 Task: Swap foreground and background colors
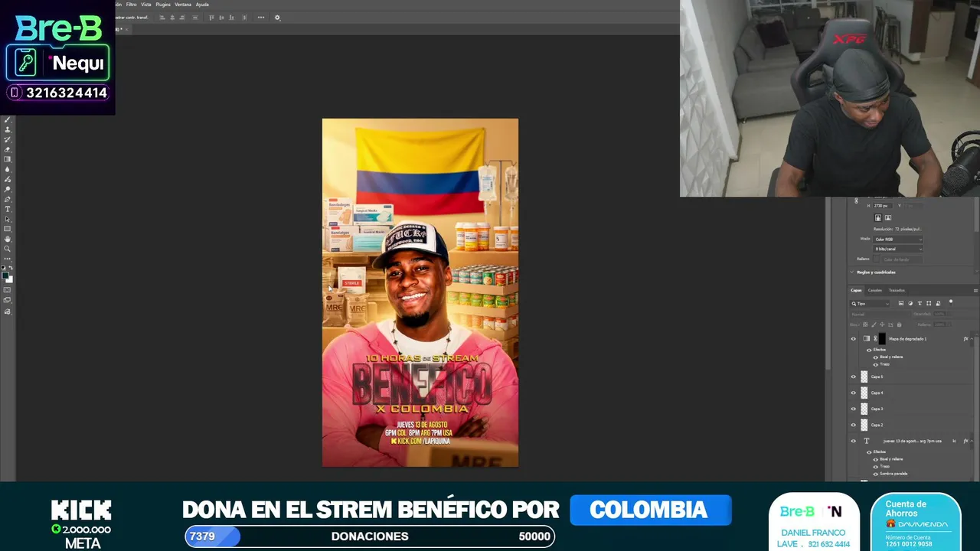(x=11, y=268)
